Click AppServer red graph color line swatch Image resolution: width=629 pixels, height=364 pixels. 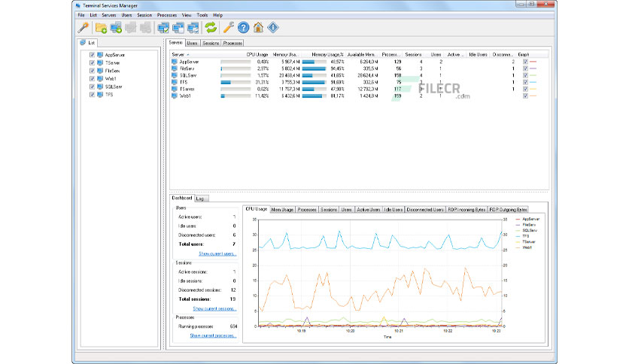[533, 62]
